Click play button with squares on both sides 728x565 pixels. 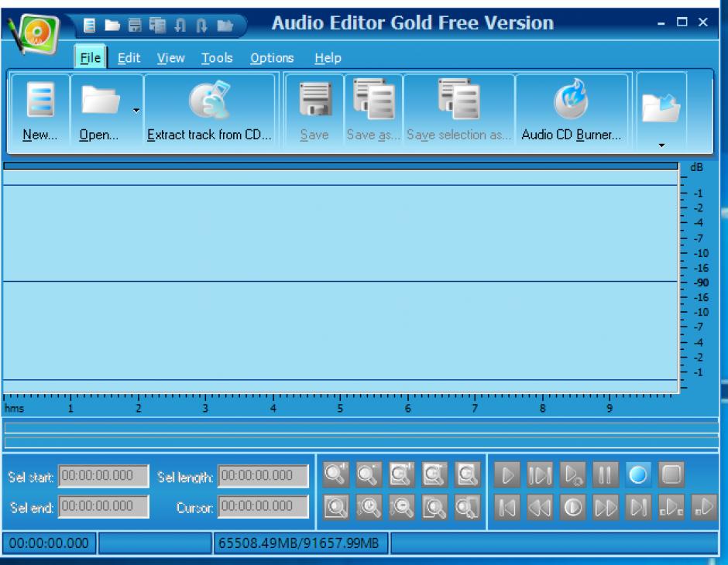click(x=671, y=507)
